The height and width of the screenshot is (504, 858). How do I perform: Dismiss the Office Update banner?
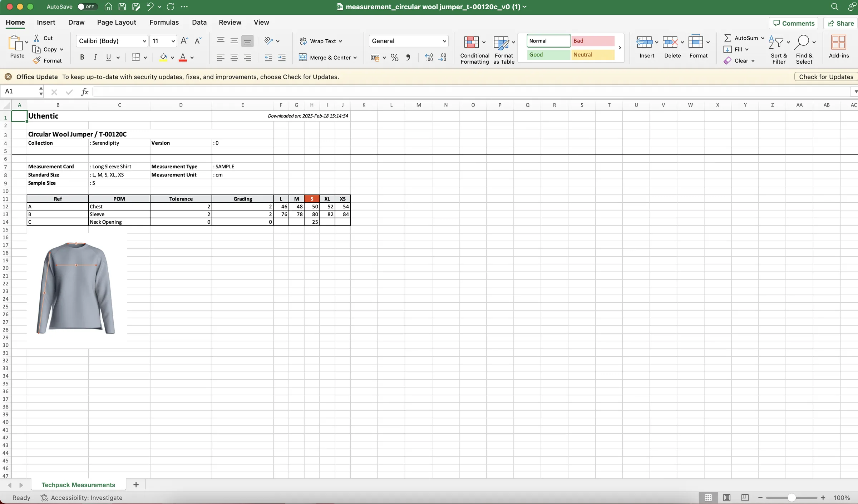tap(8, 77)
